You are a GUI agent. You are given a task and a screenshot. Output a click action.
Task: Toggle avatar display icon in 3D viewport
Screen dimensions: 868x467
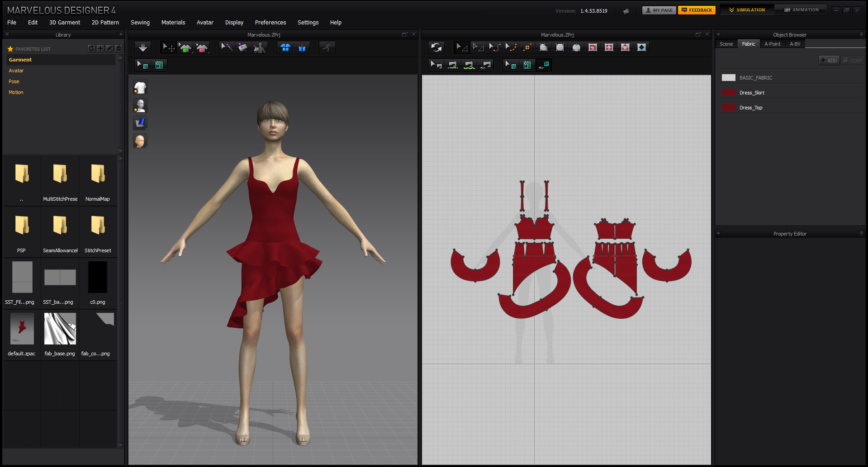pyautogui.click(x=140, y=105)
